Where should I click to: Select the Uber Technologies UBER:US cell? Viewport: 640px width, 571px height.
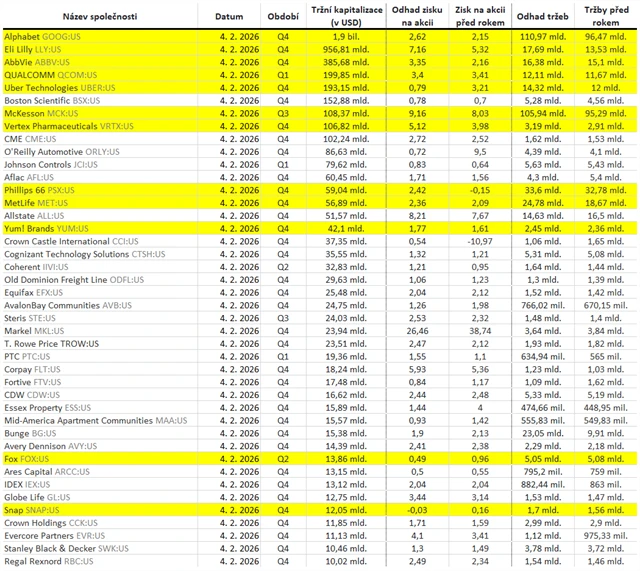coord(60,87)
